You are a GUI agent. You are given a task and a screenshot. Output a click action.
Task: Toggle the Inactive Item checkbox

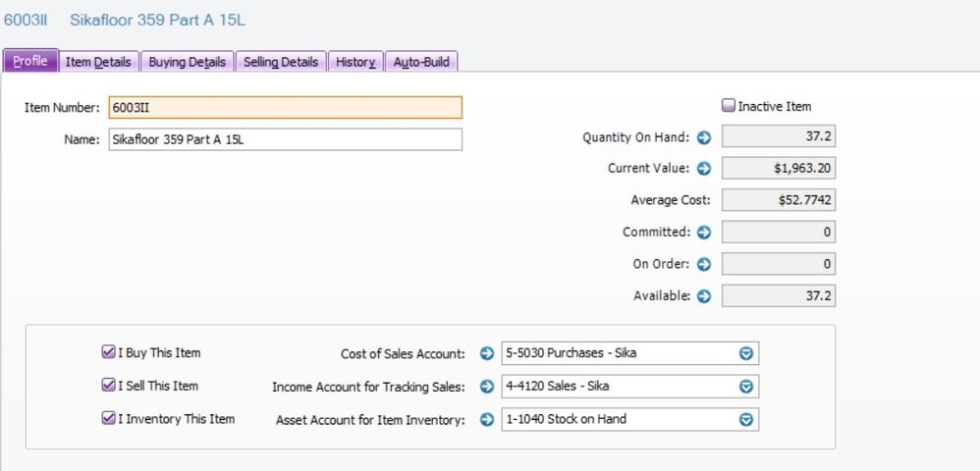[x=729, y=106]
